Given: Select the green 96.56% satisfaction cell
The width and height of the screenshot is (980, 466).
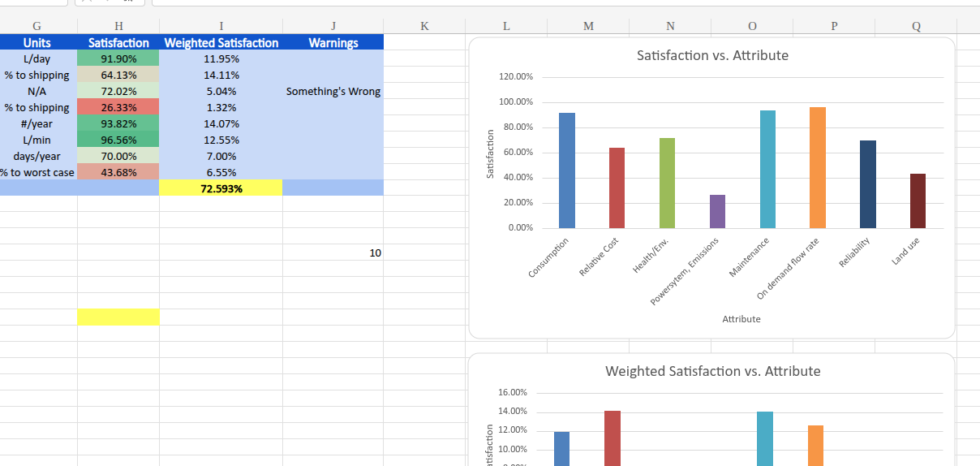Looking at the screenshot, I should tap(118, 140).
